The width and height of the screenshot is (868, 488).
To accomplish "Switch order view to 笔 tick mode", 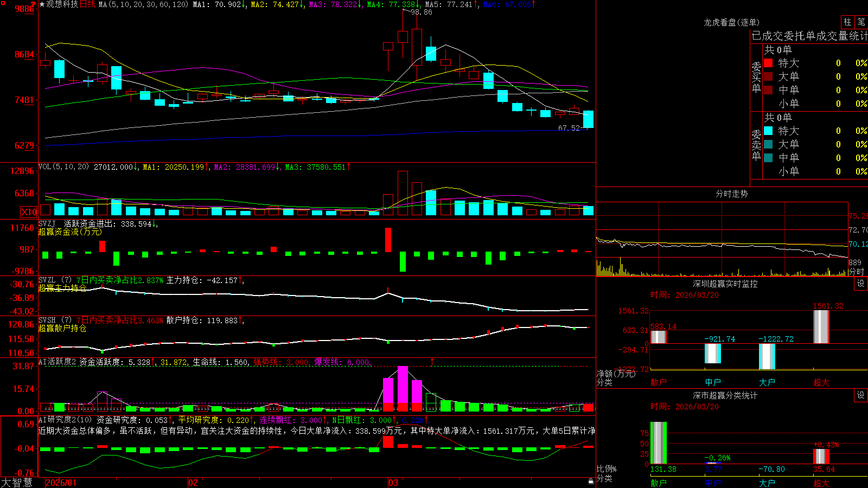I will (861, 22).
